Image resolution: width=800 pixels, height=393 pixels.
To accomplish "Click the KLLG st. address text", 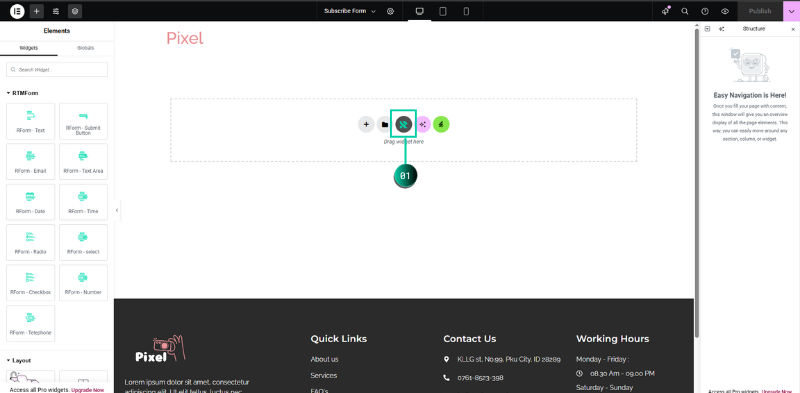I will coord(509,359).
